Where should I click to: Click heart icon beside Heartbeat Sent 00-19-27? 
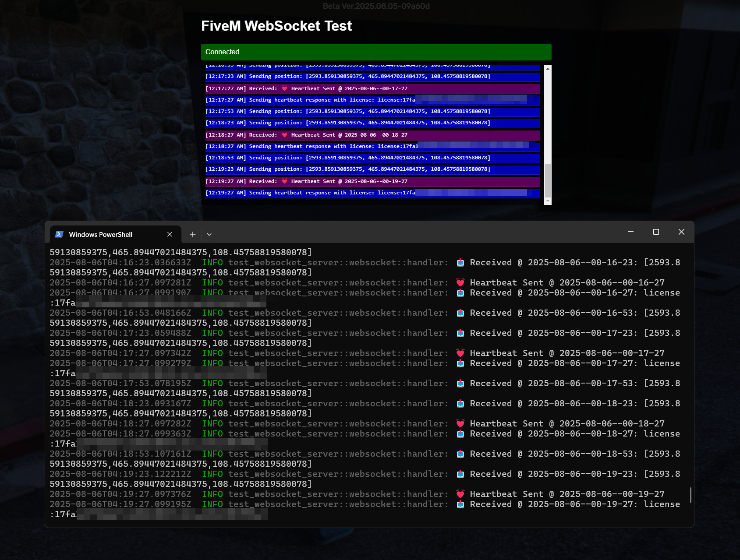tap(460, 494)
